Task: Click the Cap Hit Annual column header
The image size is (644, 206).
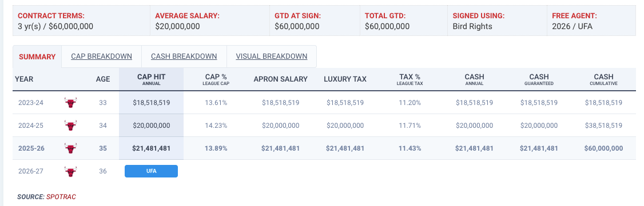Action: coord(151,79)
